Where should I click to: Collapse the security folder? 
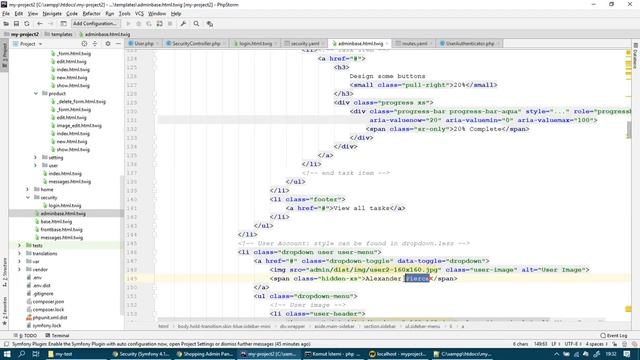pos(27,198)
